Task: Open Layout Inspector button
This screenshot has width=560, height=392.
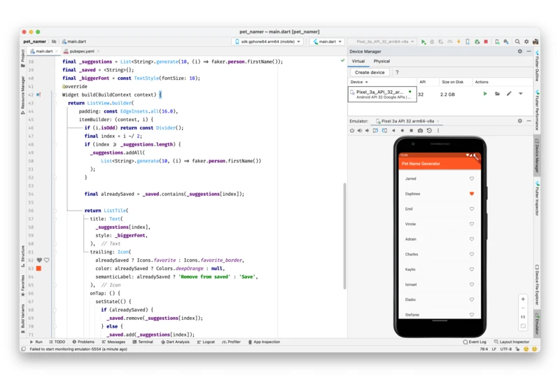Action: coord(512,342)
